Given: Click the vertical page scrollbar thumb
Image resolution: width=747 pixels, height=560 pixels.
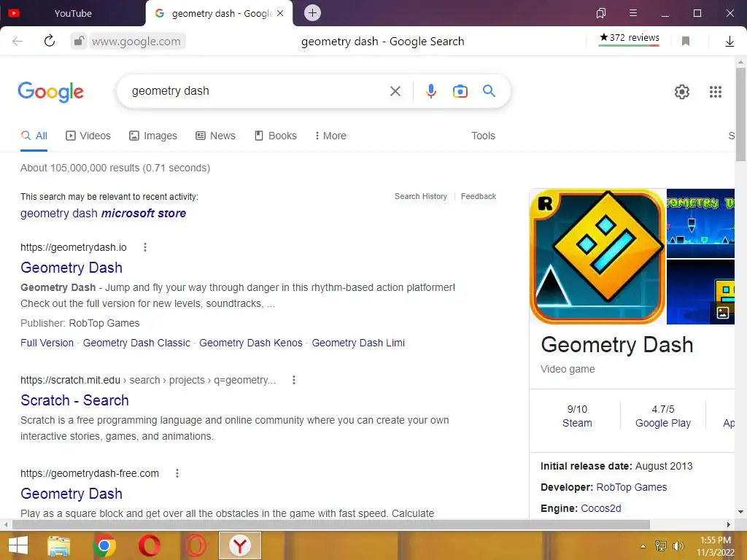Looking at the screenshot, I should (740, 114).
